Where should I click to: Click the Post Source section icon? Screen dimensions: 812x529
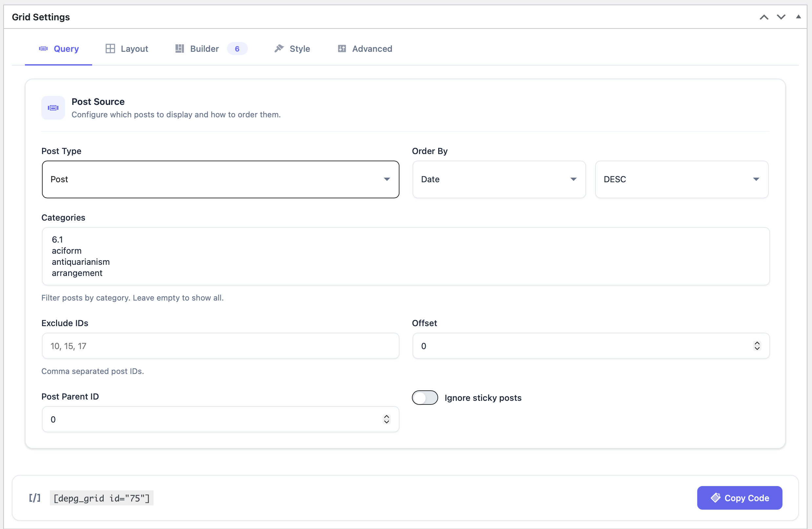click(x=53, y=108)
